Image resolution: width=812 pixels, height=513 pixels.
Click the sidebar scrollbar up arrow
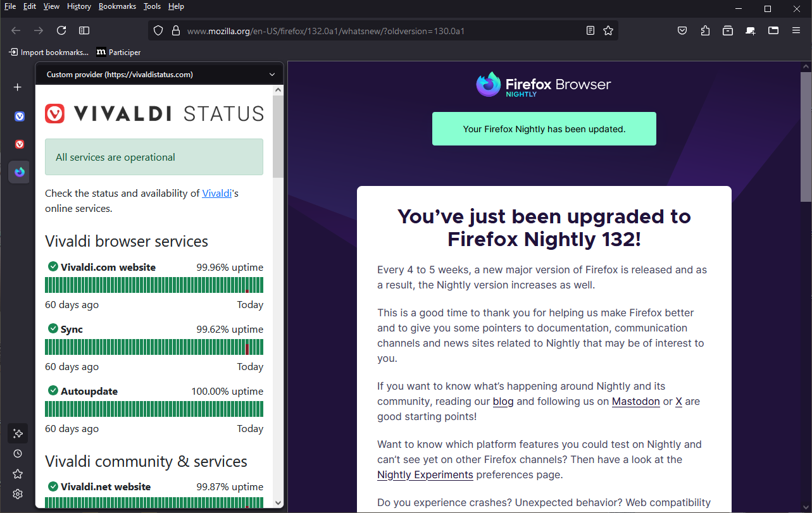278,90
